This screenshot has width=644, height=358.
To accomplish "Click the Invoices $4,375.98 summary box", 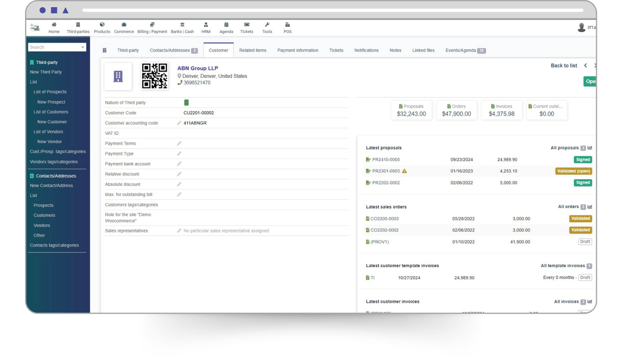I will point(502,110).
